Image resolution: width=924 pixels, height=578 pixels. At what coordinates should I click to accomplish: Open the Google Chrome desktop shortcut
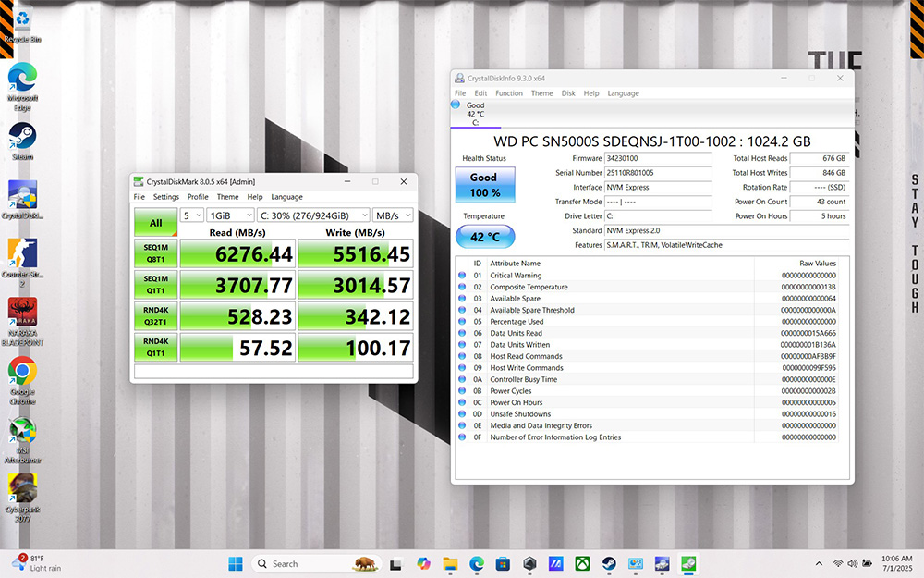[22, 380]
